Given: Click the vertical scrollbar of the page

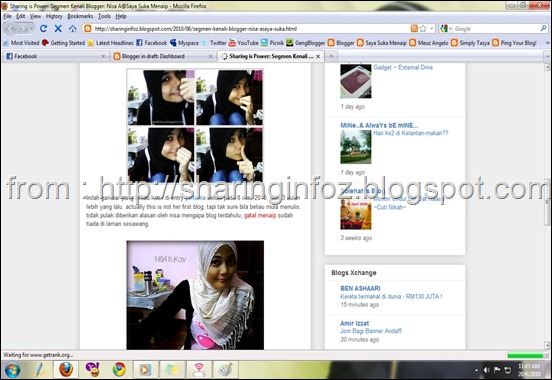Looking at the screenshot, I should tap(547, 206).
